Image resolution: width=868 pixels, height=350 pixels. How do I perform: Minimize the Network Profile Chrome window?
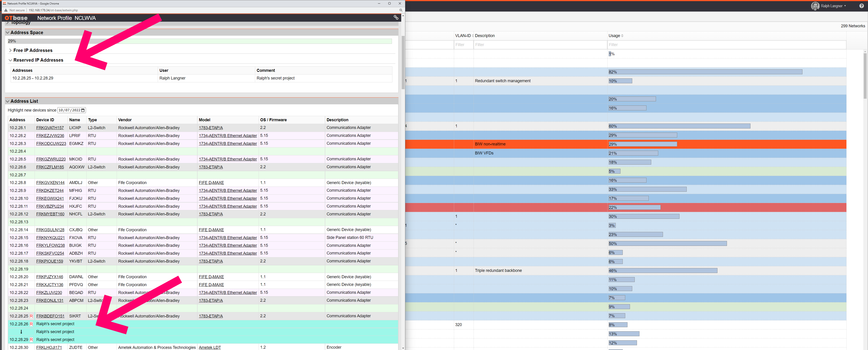(x=379, y=3)
